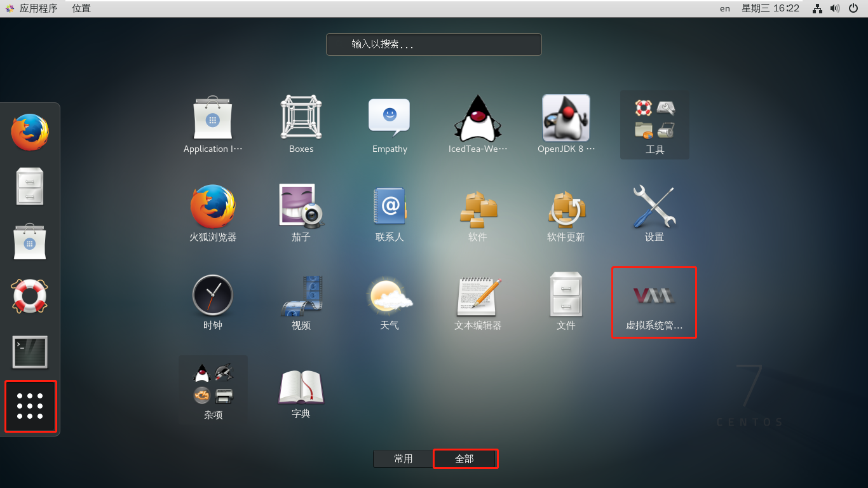Toggle the Show Applications grid button
This screenshot has width=868, height=488.
(30, 406)
